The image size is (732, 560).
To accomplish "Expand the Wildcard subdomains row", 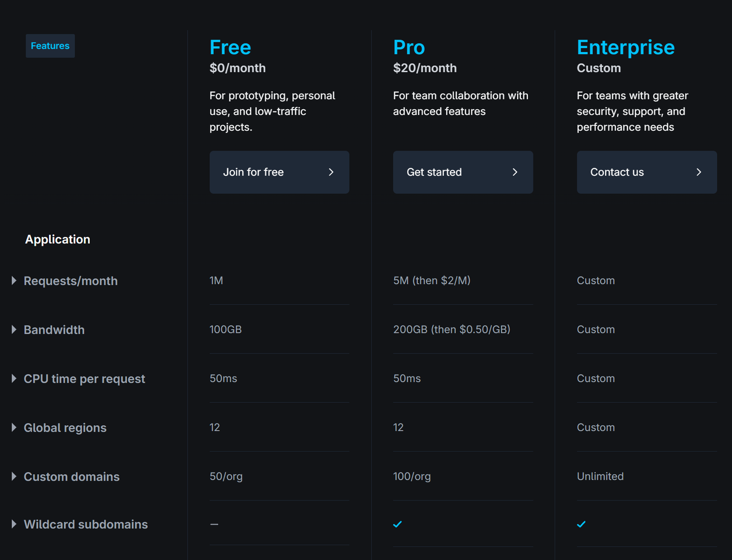I will [14, 524].
